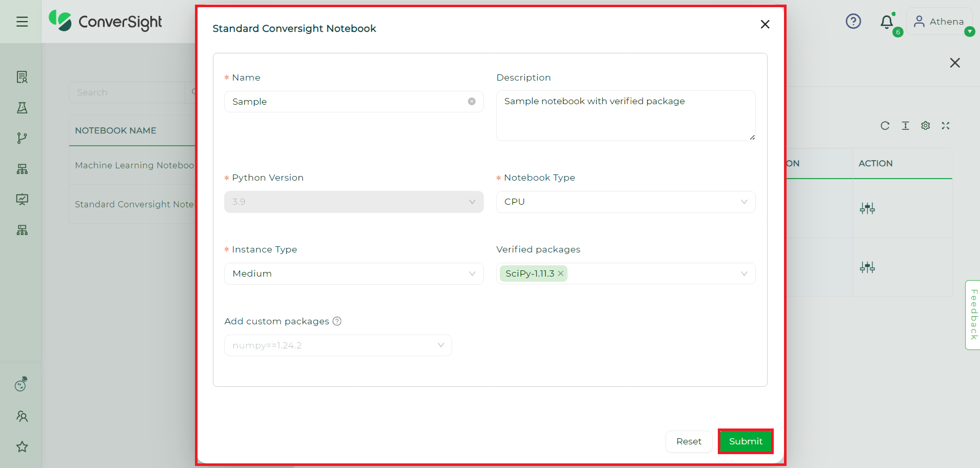Image resolution: width=980 pixels, height=468 pixels.
Task: Close the Standard Conversight Notebook dialog
Action: point(765,24)
